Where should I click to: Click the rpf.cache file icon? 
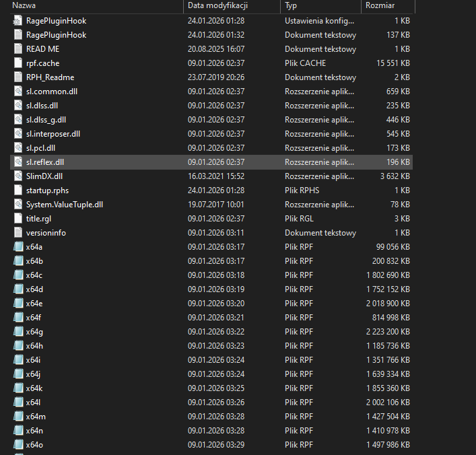pos(18,63)
